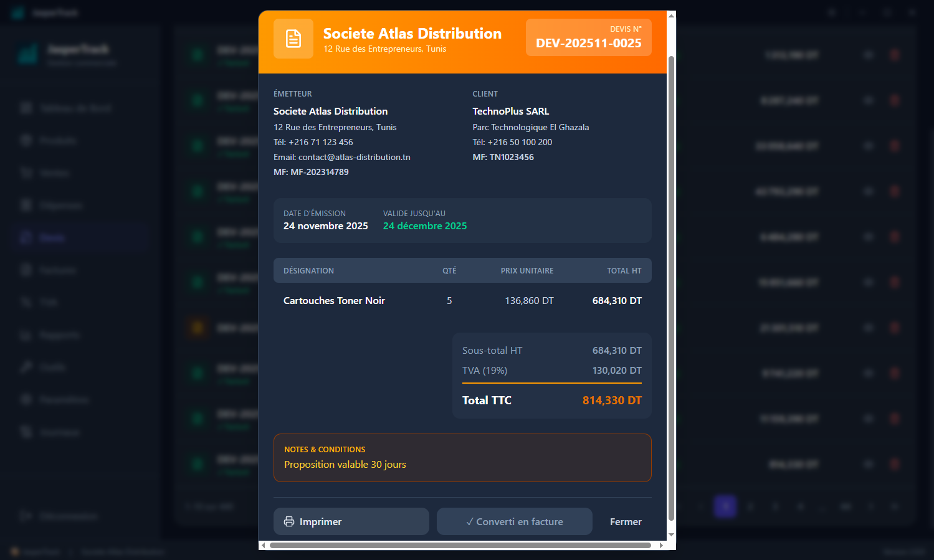Click the Total TTC amount 814,330 DT
The height and width of the screenshot is (560, 934).
click(x=612, y=400)
